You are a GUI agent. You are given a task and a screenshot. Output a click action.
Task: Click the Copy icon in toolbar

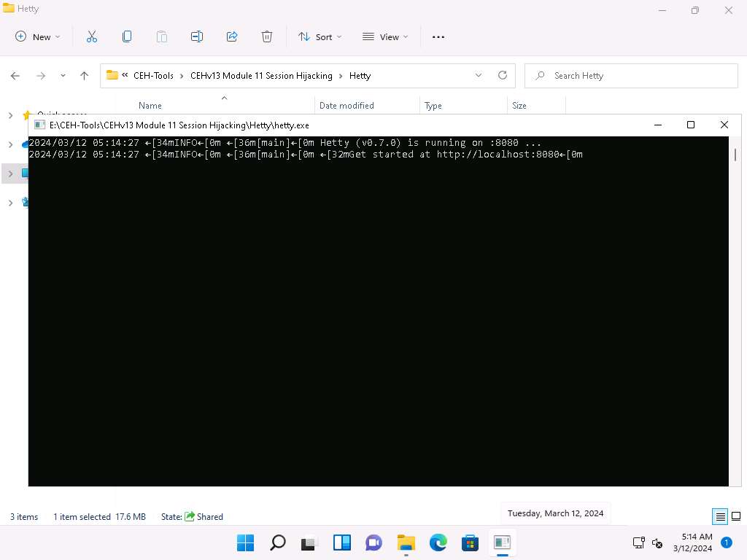(x=127, y=36)
